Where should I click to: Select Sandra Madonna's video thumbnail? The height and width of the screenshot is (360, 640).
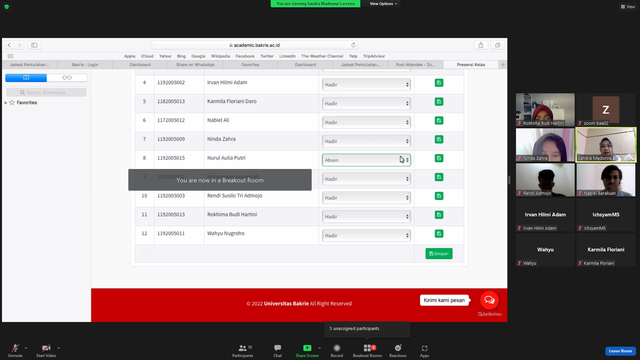click(606, 145)
